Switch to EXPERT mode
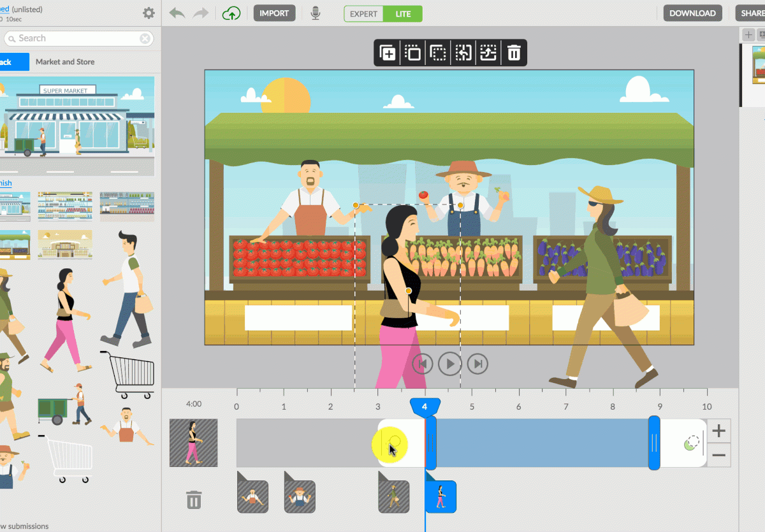Viewport: 765px width, 532px height. coord(364,13)
